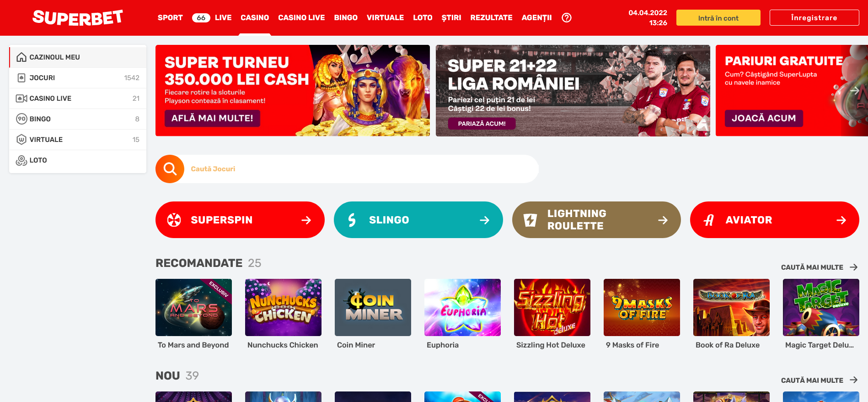
Task: Click the help question mark icon
Action: 566,18
